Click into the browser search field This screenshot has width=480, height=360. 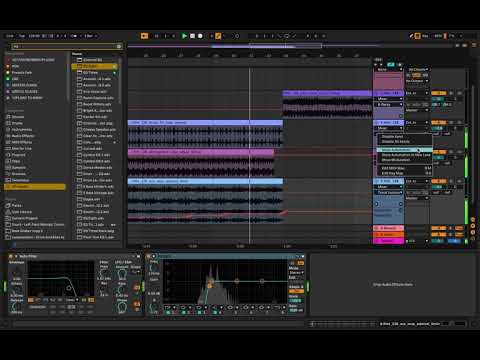(x=67, y=46)
